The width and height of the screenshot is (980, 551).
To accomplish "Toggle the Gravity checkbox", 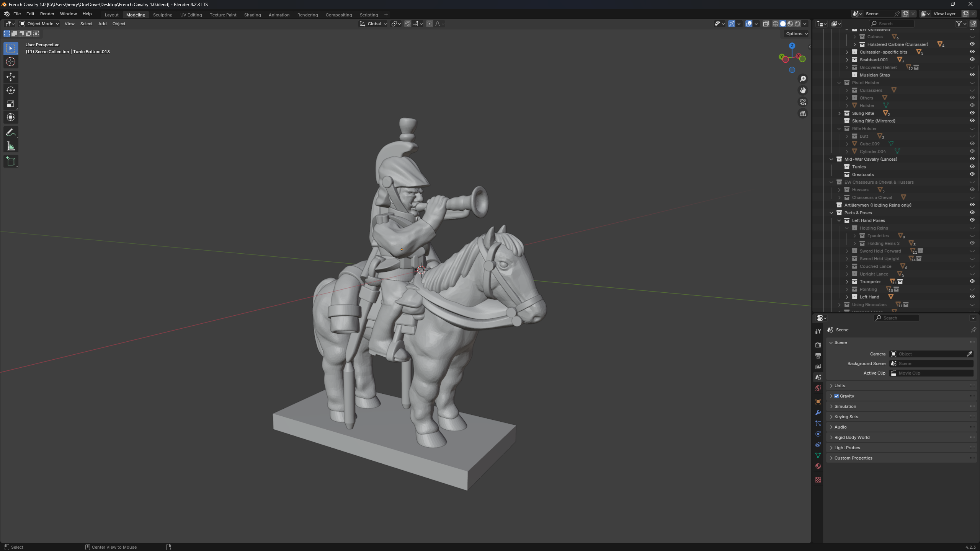I will click(836, 396).
